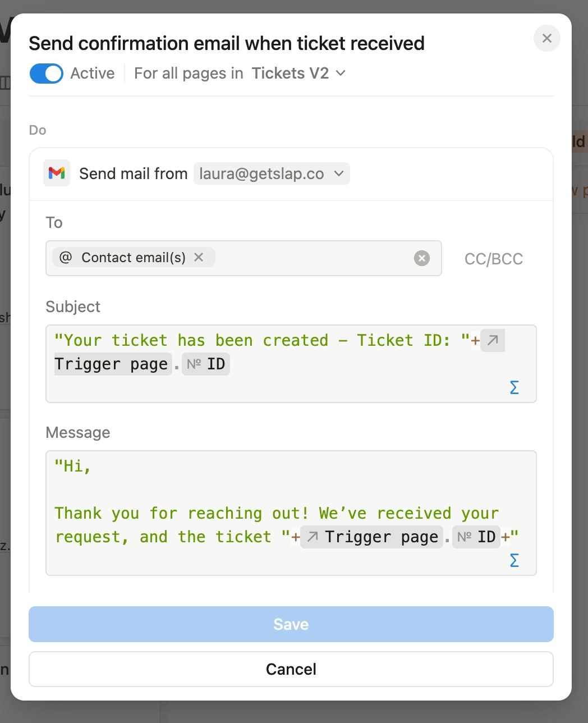Open formula editor sigma in Message field

point(514,560)
